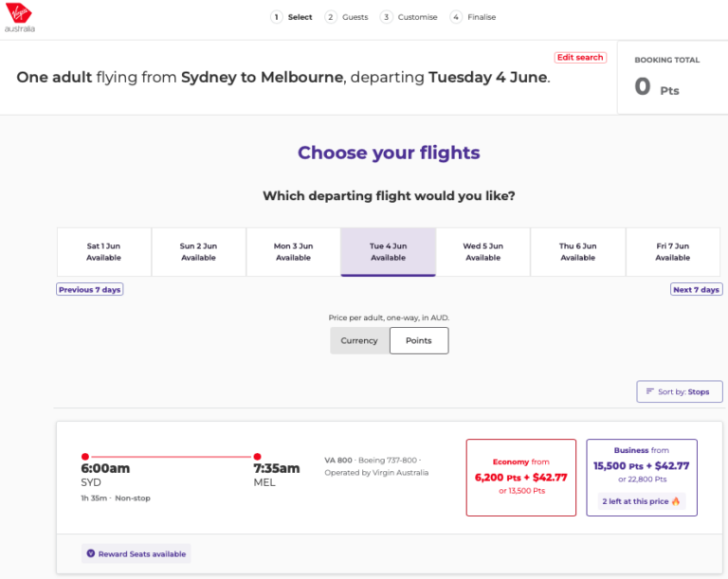Click the Virgin Australia logo
This screenshot has width=728, height=579.
(20, 17)
